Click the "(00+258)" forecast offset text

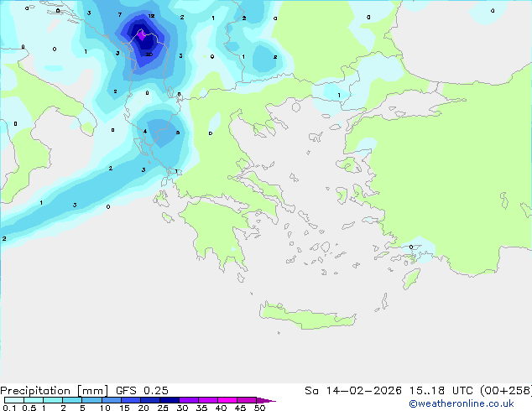[505, 391]
